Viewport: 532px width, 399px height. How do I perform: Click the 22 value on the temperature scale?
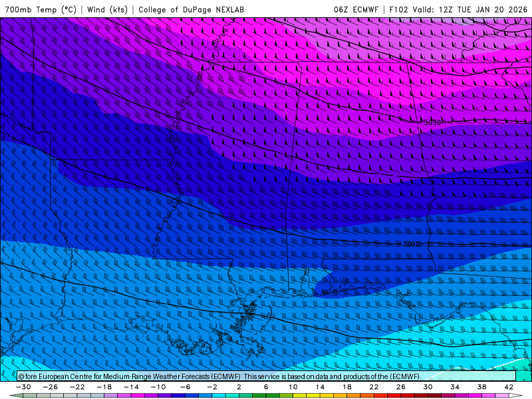374,387
